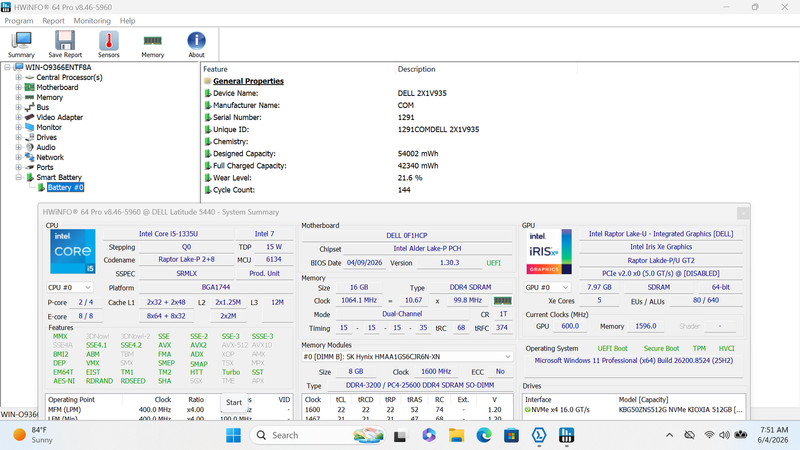
Task: Open the CPU #0 dropdown
Action: (69, 288)
